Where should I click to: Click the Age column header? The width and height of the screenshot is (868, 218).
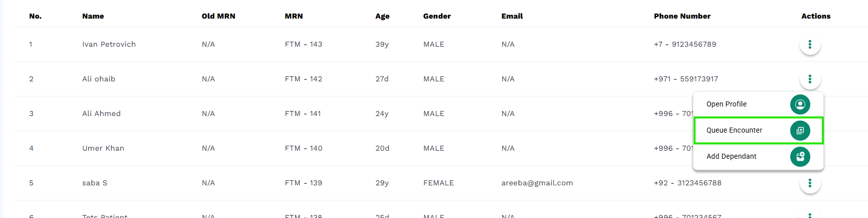coord(382,16)
